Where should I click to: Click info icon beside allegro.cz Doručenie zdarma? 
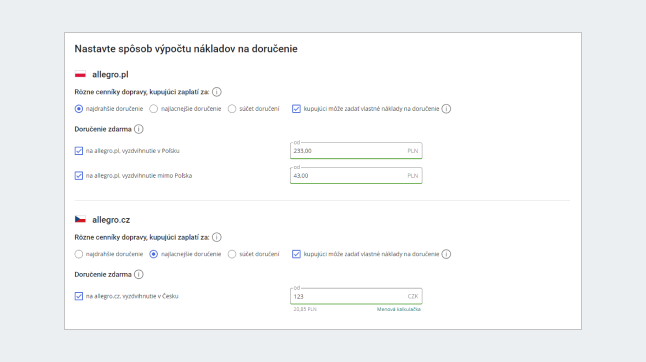139,274
